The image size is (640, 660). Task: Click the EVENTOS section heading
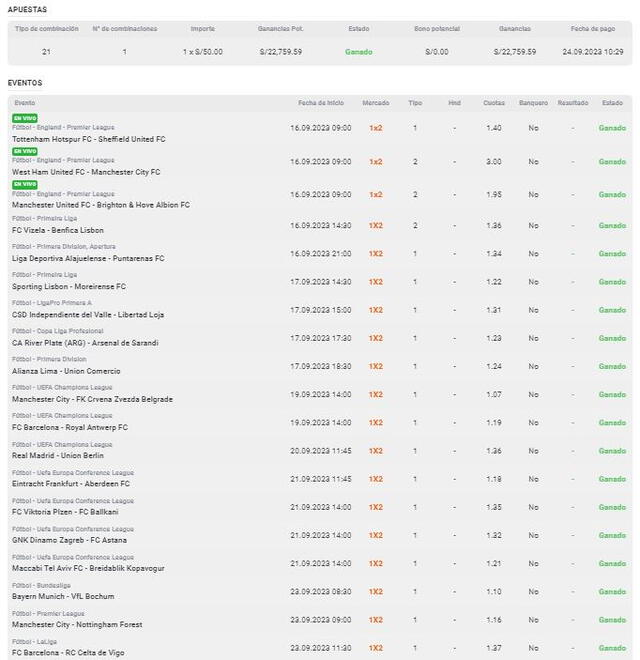click(x=25, y=83)
